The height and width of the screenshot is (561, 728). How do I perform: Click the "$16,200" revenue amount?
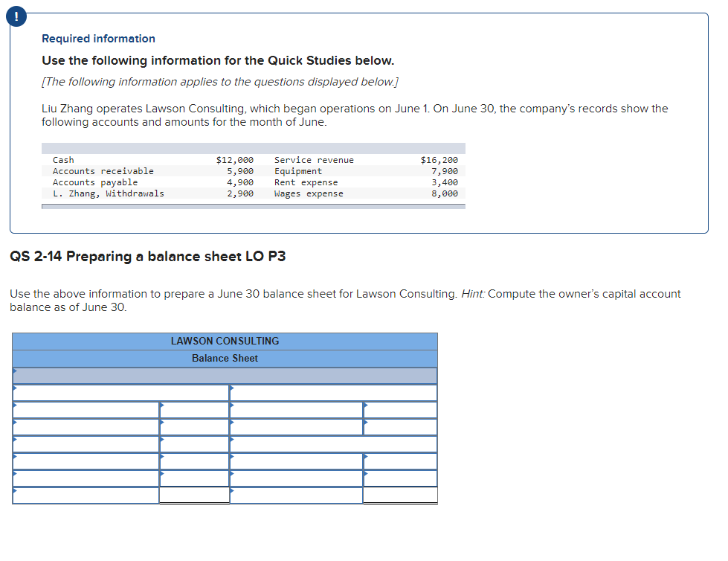[x=439, y=160]
